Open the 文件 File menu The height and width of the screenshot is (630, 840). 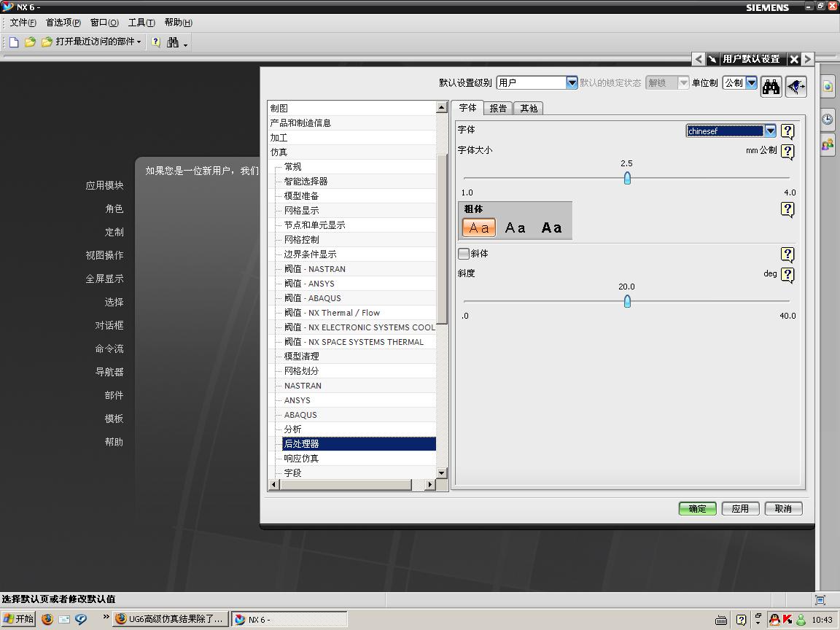[x=23, y=23]
